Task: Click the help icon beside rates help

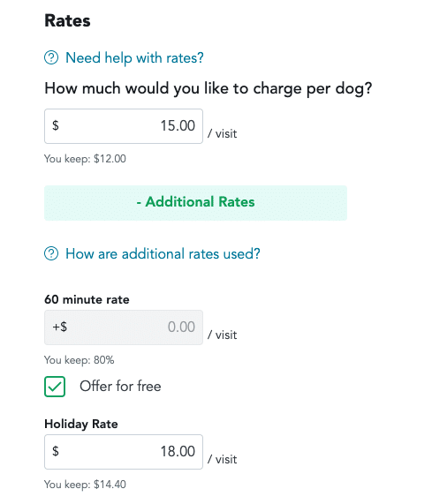Action: coord(51,58)
